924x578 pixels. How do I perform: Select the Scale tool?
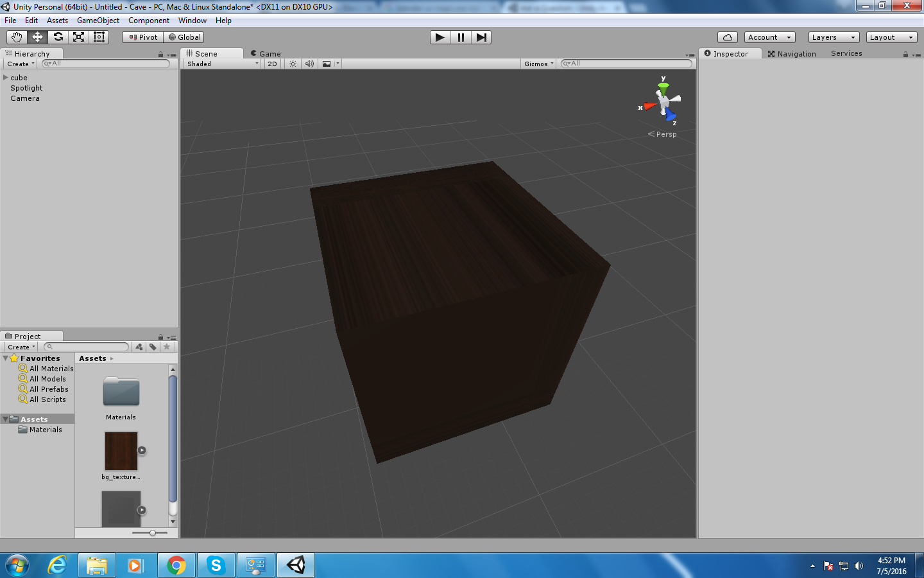pos(79,37)
